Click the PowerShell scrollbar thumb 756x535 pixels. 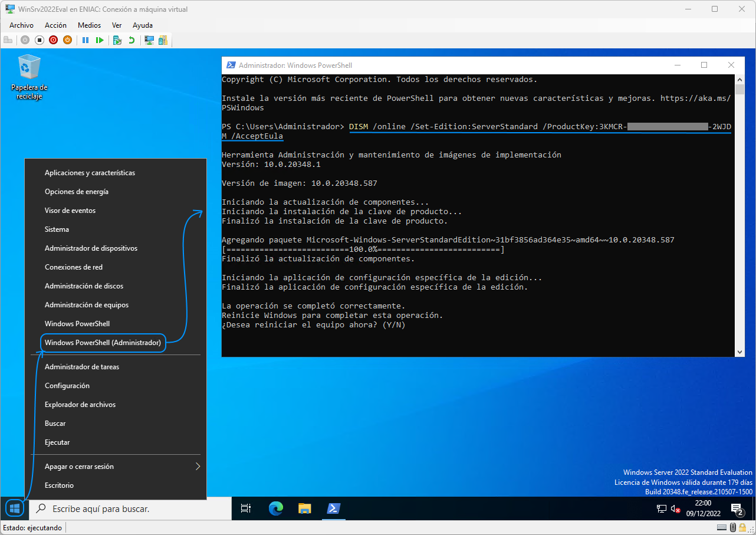[x=740, y=89]
